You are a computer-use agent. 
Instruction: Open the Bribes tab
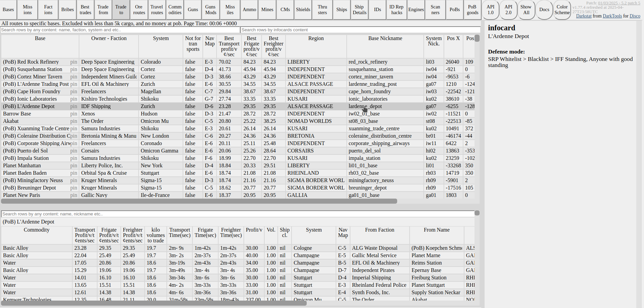(68, 10)
